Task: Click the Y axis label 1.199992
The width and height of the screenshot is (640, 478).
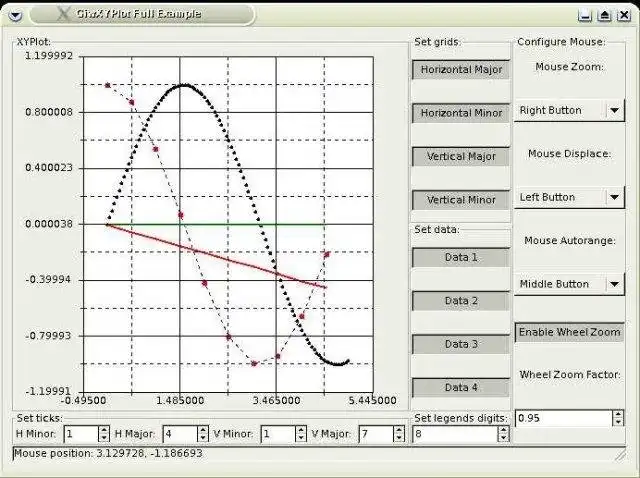Action: click(49, 56)
